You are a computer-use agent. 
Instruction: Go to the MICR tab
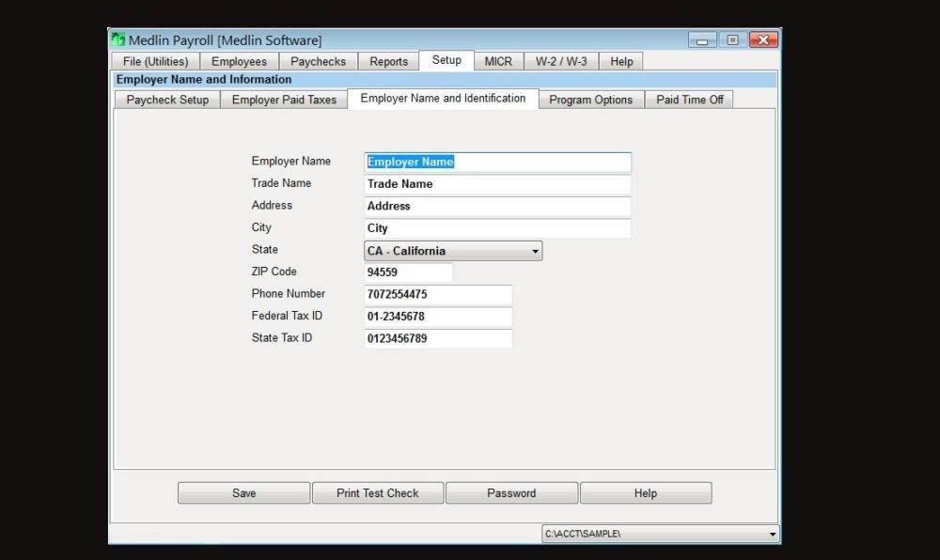point(498,62)
